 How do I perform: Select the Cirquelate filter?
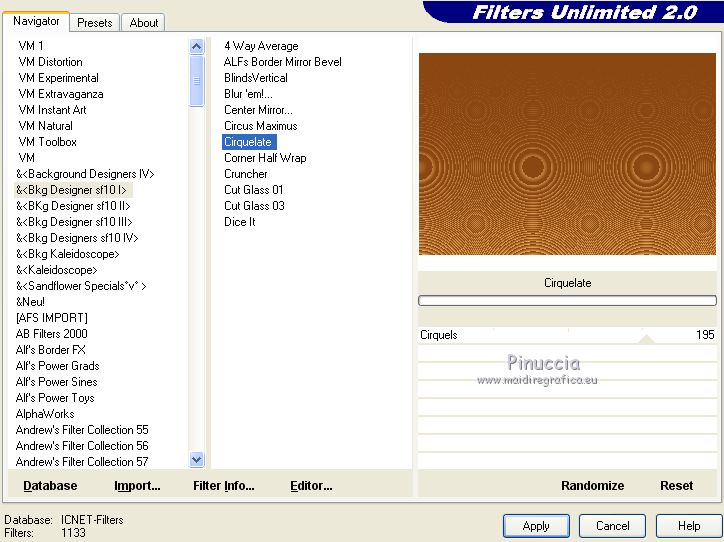click(x=249, y=142)
